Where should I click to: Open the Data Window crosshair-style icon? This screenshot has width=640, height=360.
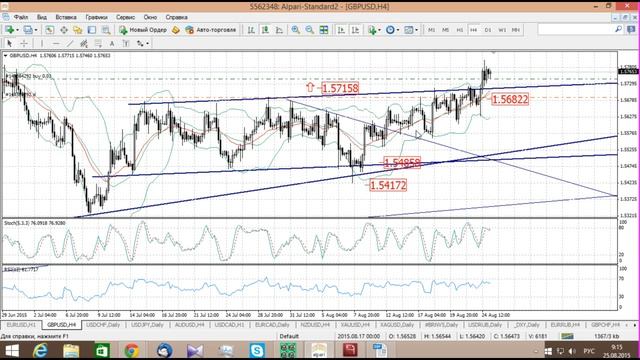coord(64,30)
